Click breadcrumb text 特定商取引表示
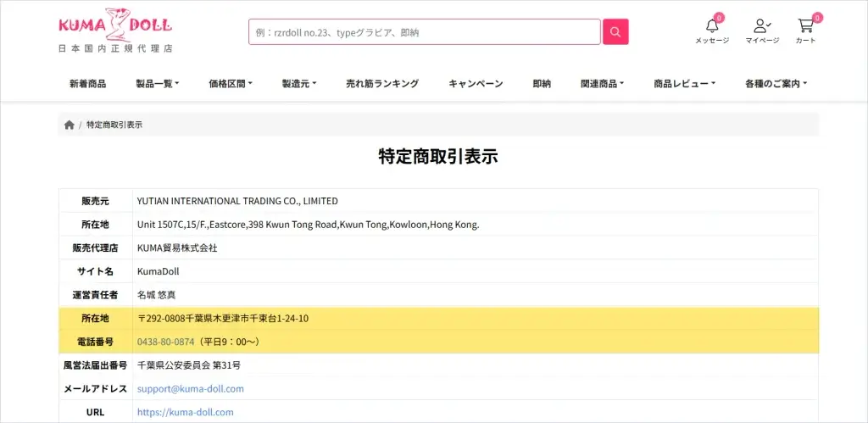Image resolution: width=868 pixels, height=423 pixels. pos(114,125)
